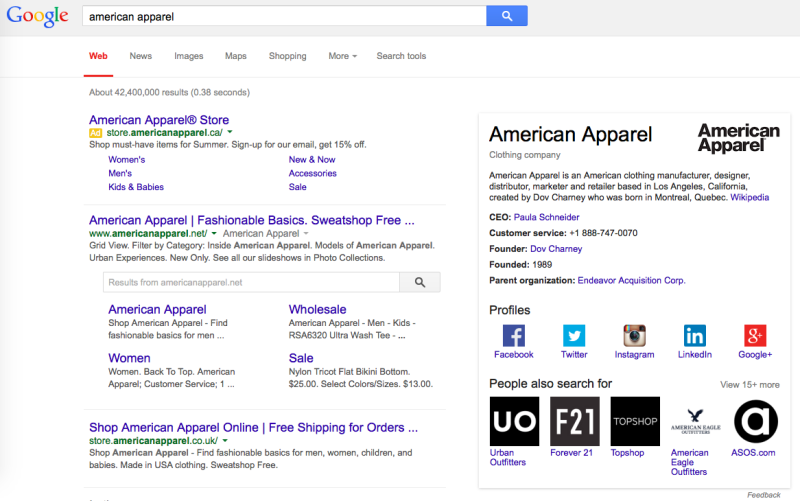Screen dimensions: 800x501
Task: Click the Dov Charney founder link
Action: [556, 249]
